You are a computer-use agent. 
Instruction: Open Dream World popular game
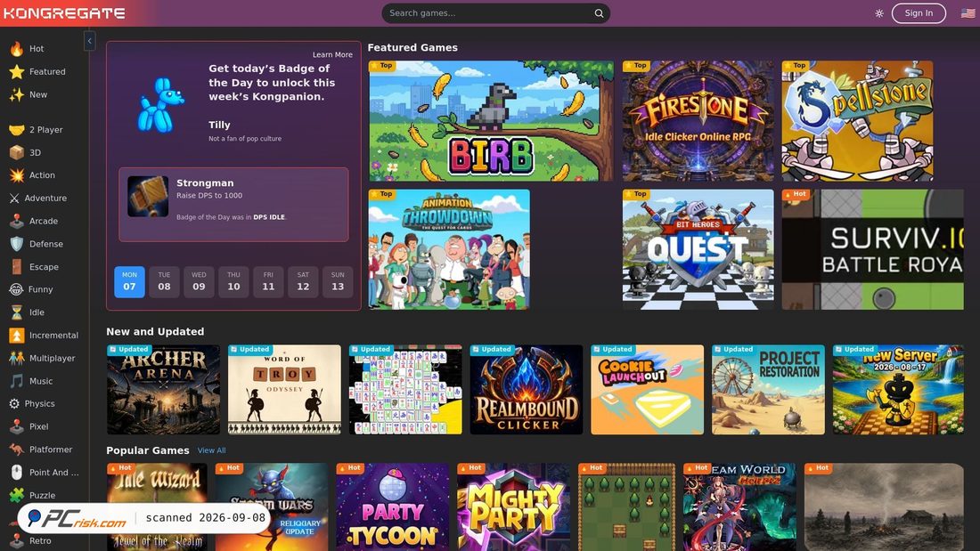739,506
